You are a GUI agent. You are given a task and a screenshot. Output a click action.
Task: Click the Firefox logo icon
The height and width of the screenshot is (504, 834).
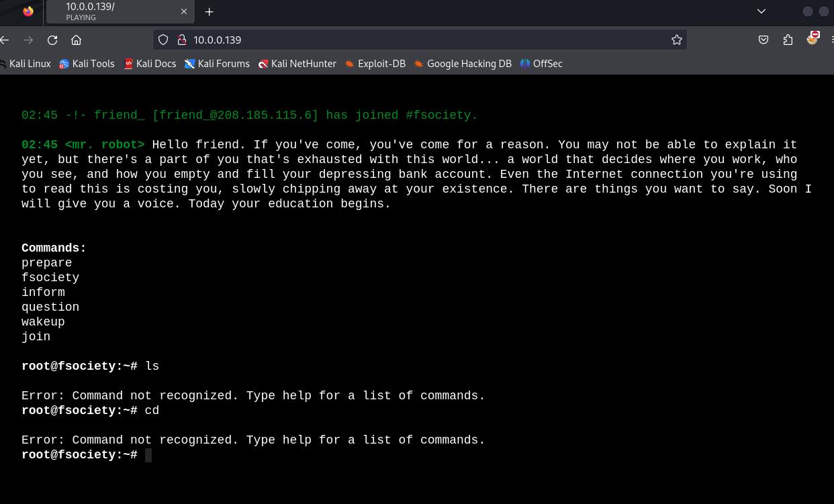click(x=28, y=11)
